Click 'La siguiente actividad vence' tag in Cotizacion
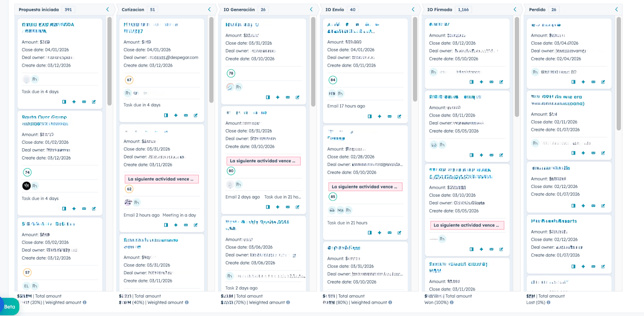The width and height of the screenshot is (644, 316). [161, 179]
